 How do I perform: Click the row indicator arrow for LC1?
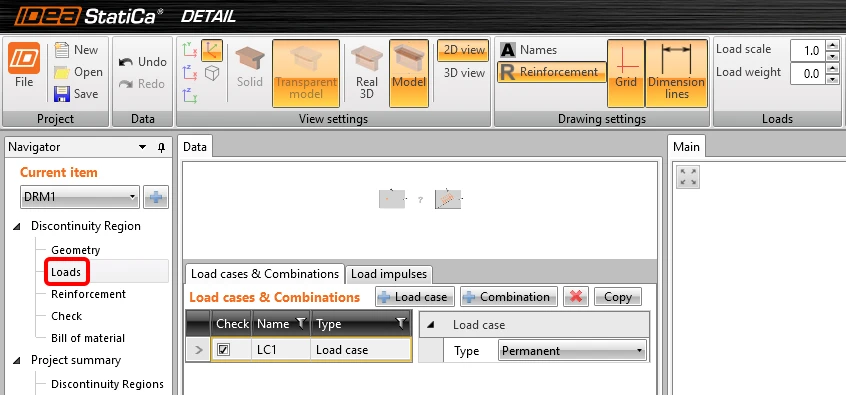198,350
